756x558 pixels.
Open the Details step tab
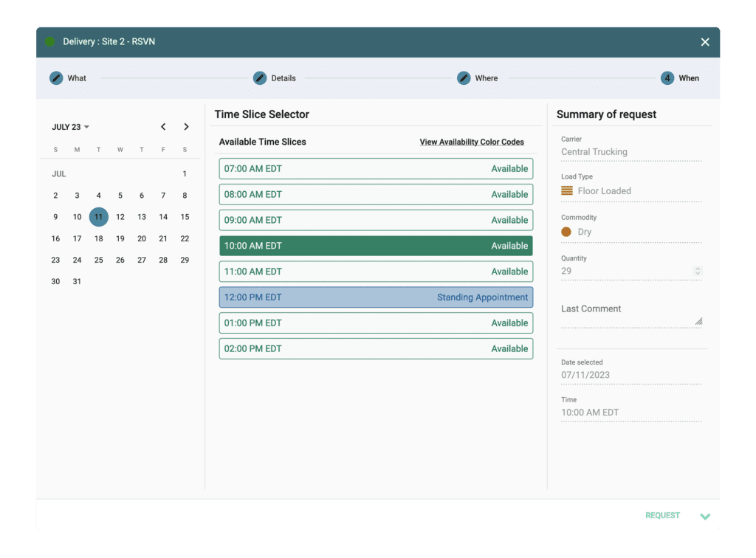pyautogui.click(x=283, y=78)
